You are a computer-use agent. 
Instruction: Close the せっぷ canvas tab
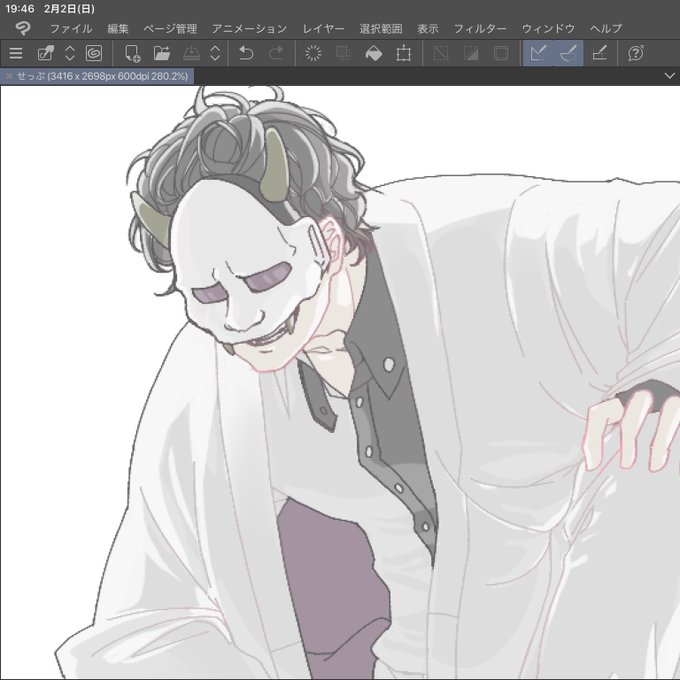tap(9, 76)
